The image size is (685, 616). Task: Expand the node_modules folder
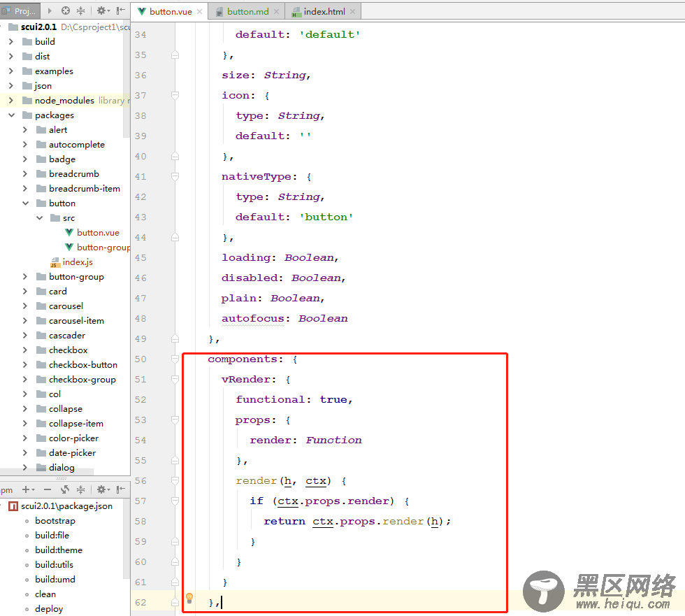11,101
